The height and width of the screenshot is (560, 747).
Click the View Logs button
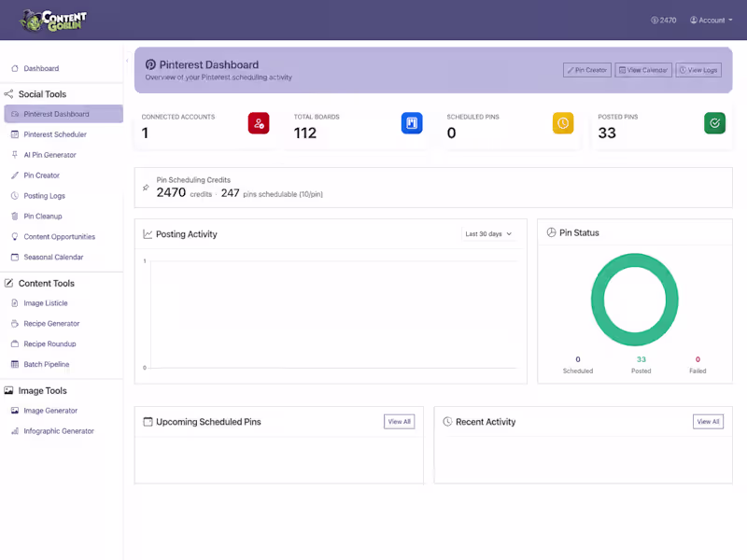pyautogui.click(x=698, y=70)
